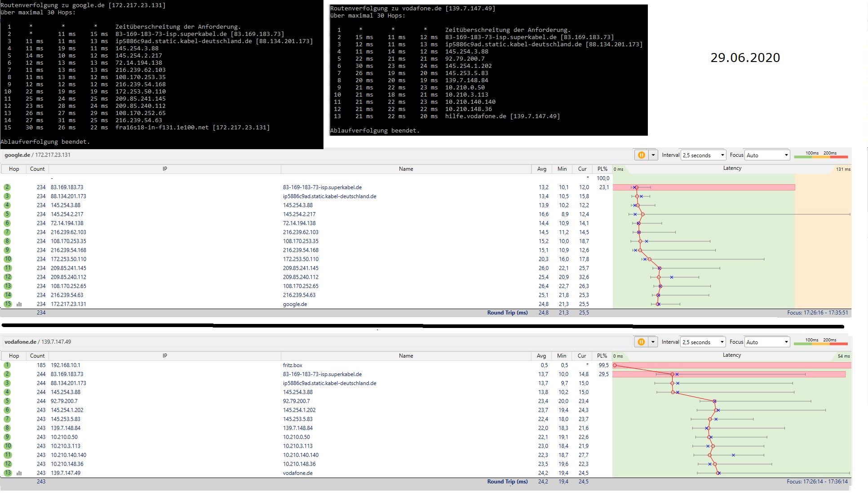Viewport: 868px width, 496px height.
Task: Click green hop 5 badge for 92.79.200.7
Action: 7,401
